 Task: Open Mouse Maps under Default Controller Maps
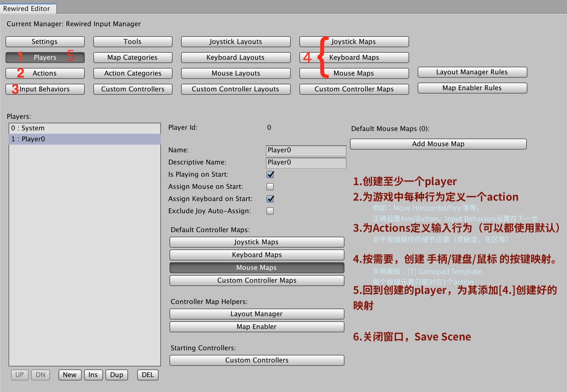pos(256,267)
